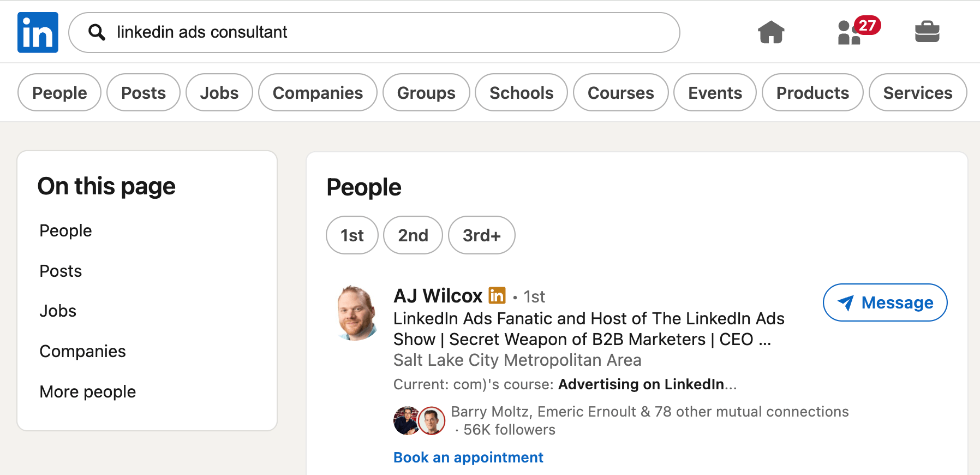Viewport: 980px width, 475px height.
Task: Click the People results heading
Action: coord(364,187)
